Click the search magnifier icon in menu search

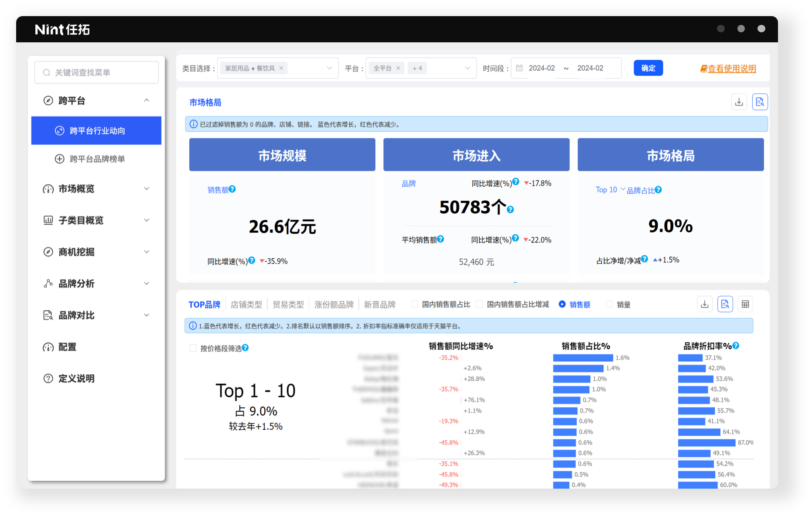(46, 72)
